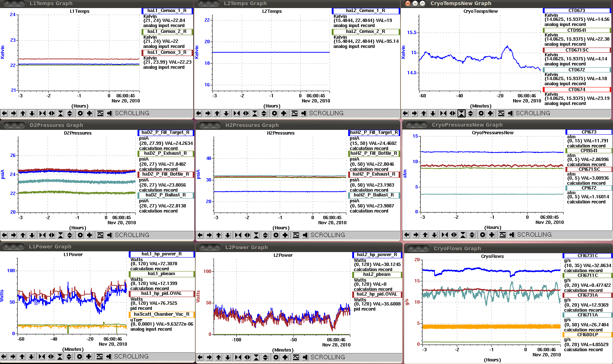Viewport: 613px width, 364px height.
Task: Expand the time axis in D2Pressures Graph
Action: click(x=52, y=235)
